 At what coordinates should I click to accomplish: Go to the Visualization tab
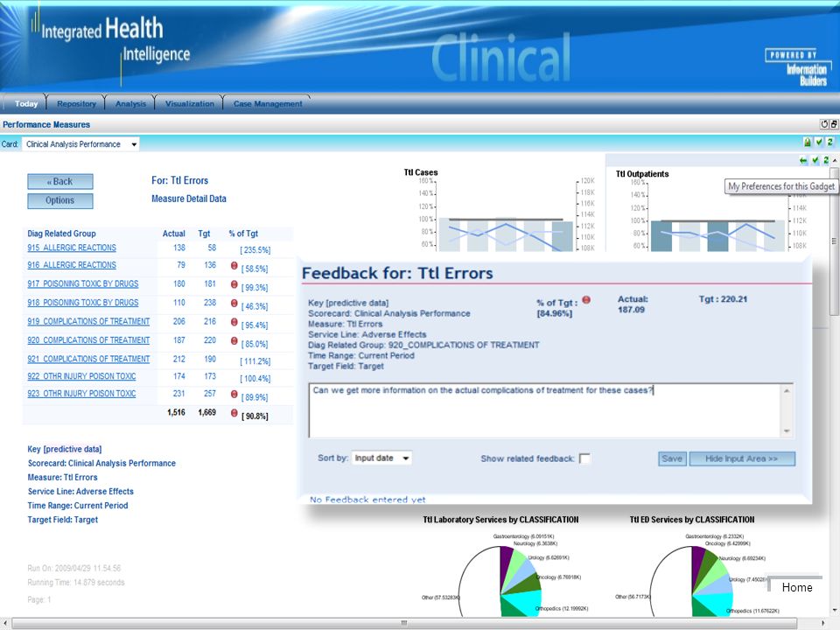(189, 103)
